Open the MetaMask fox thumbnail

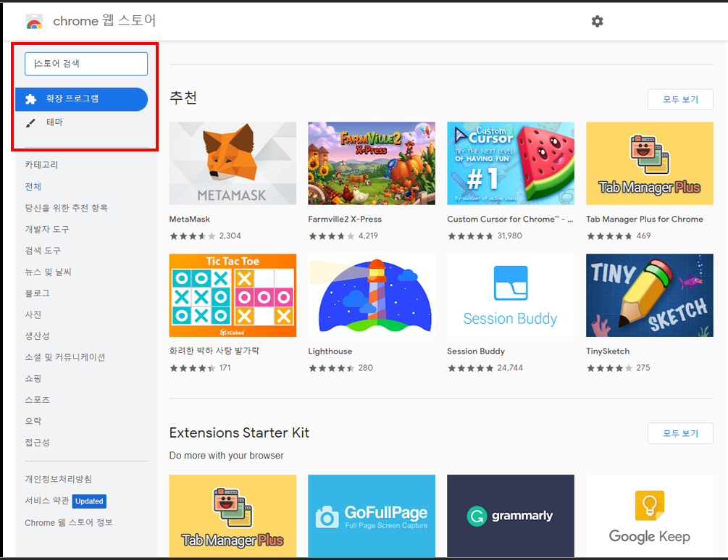pyautogui.click(x=233, y=164)
